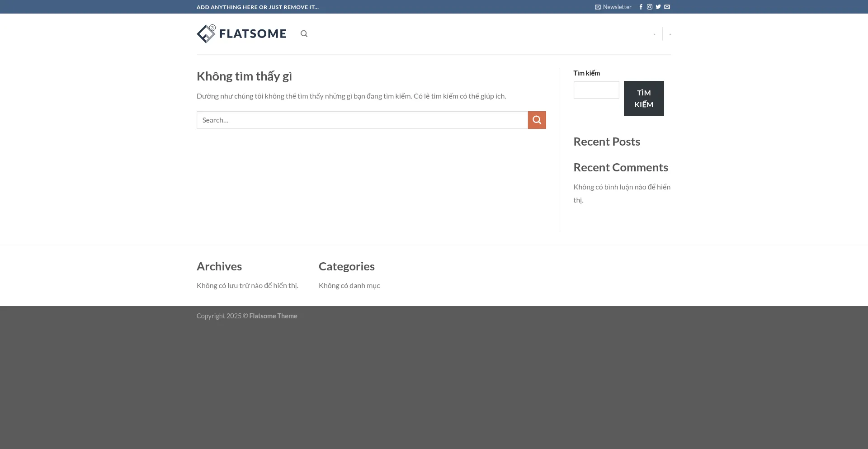This screenshot has width=868, height=449.
Task: Click the Archives footer heading
Action: 219,266
